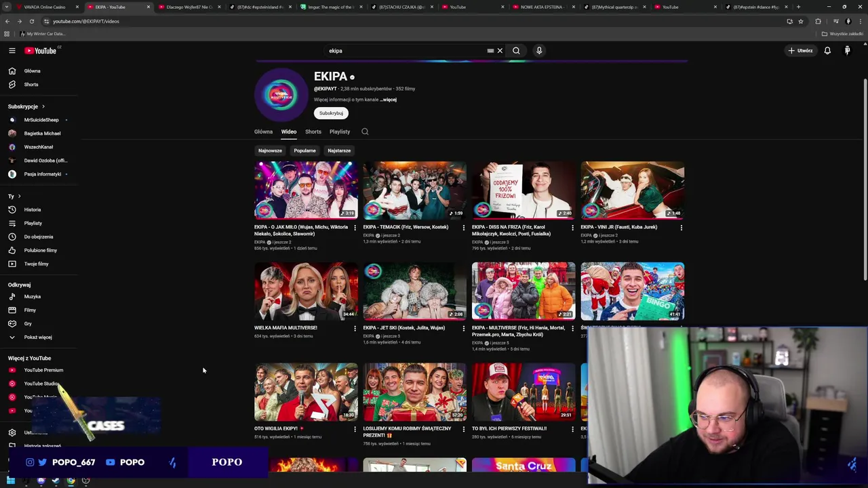Open options menu for WIELKA MAFIA MULTIVERSE video
This screenshot has width=868, height=488.
[x=355, y=328]
